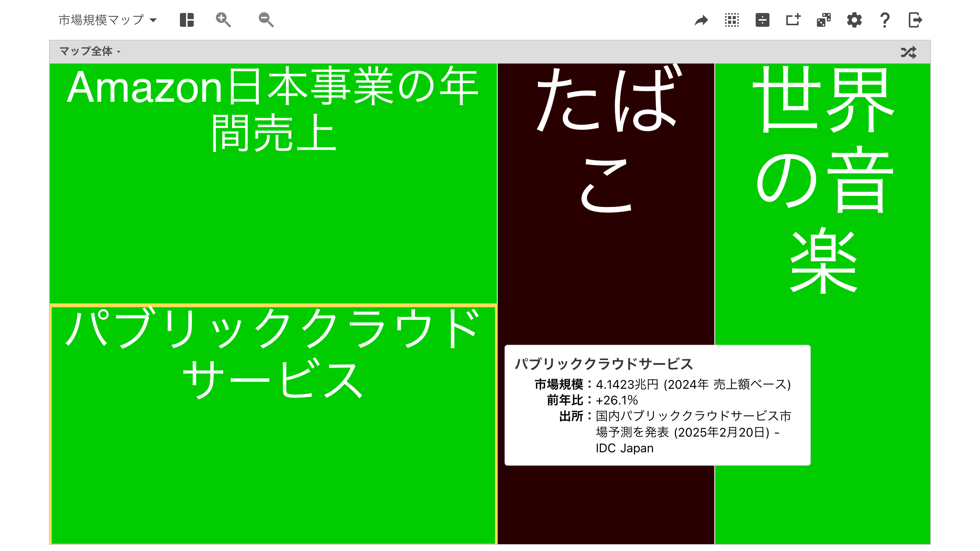Click the IDC Japan source text in tooltip

[x=624, y=448]
